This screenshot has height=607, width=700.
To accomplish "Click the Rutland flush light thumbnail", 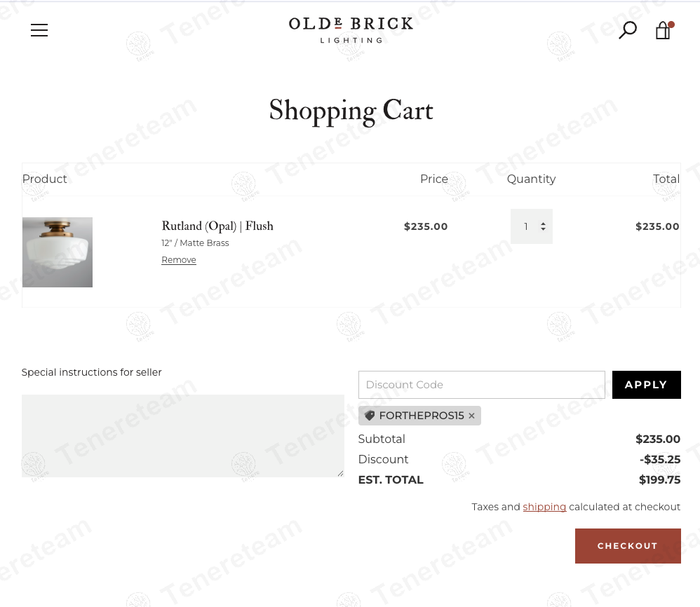I will [x=58, y=252].
